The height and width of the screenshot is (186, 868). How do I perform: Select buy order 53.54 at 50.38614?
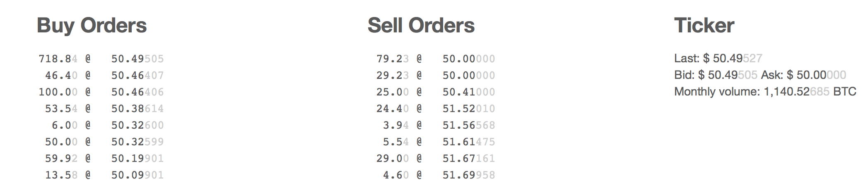[x=105, y=109]
